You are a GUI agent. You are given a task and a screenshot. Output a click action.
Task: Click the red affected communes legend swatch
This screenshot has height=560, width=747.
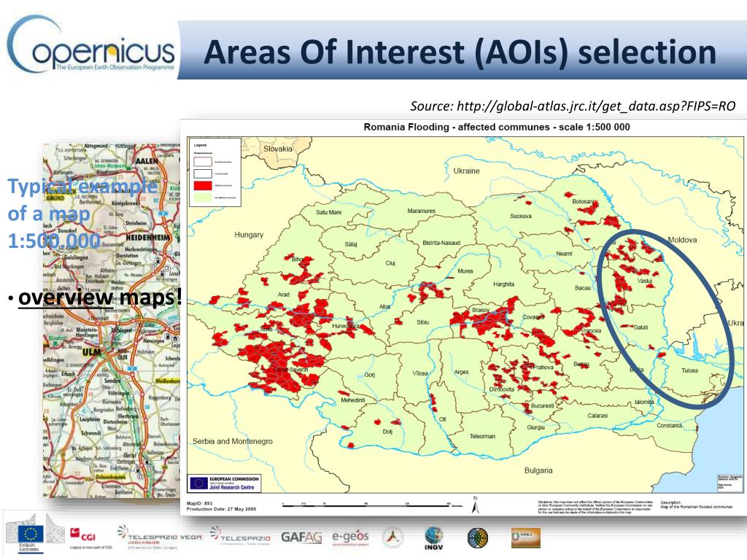tap(203, 185)
